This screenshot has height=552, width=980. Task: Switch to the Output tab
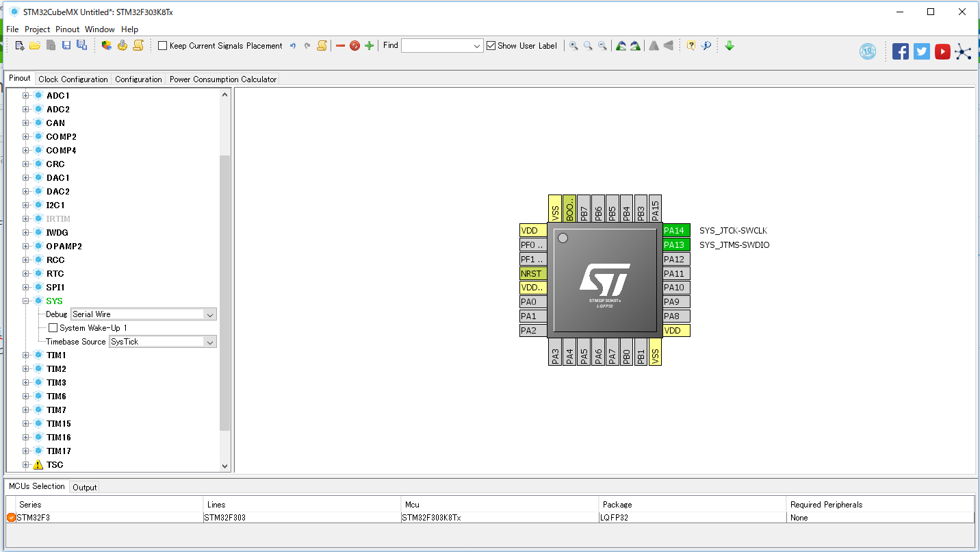pyautogui.click(x=84, y=487)
